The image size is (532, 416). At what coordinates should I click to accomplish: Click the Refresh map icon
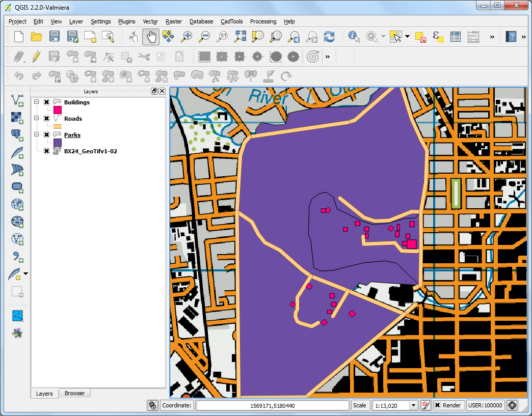[329, 37]
